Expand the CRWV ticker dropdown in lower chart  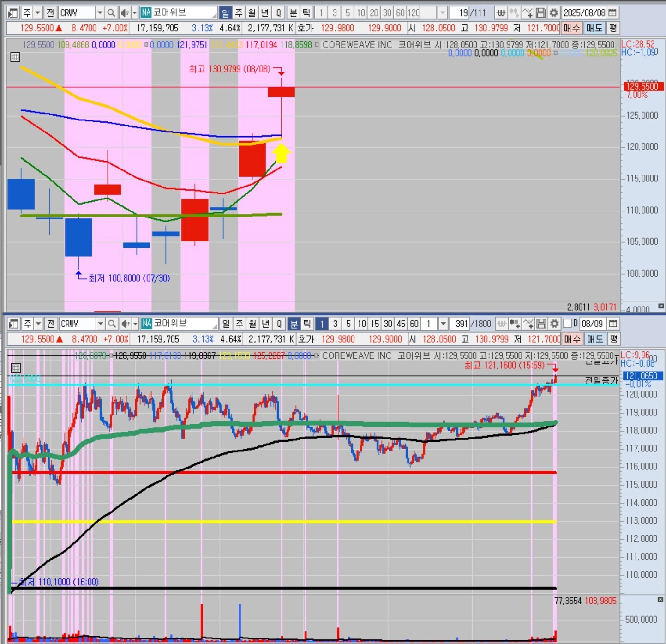pos(100,324)
